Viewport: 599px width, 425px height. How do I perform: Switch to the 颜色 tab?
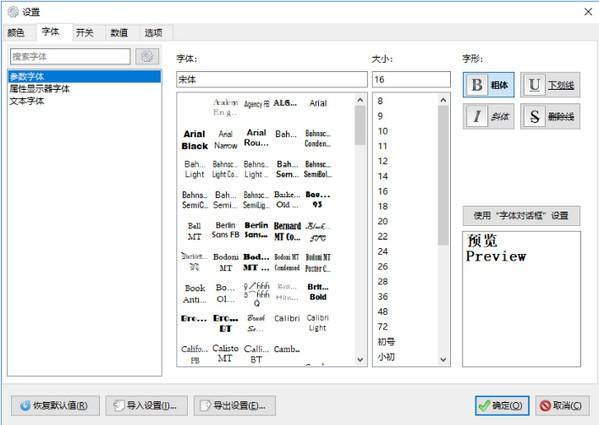coord(16,33)
